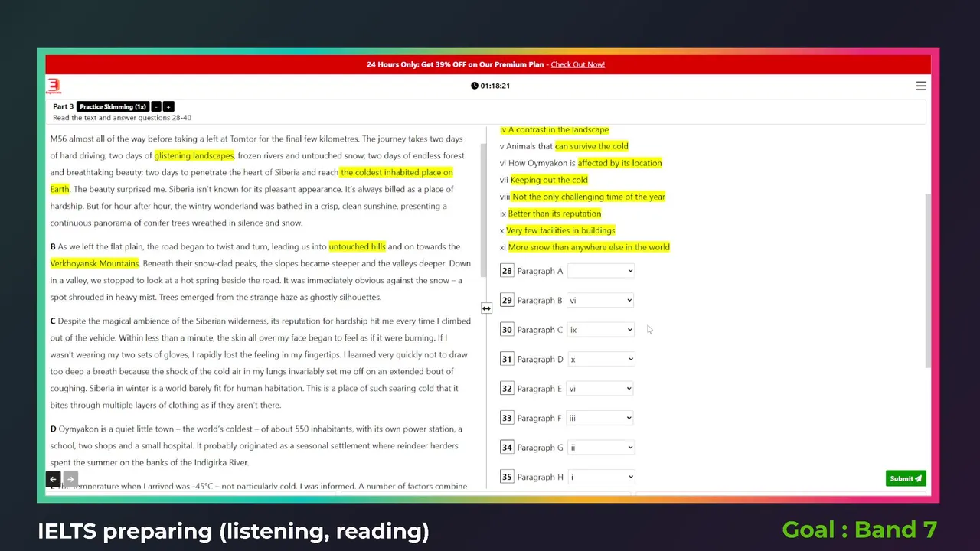Screen dimensions: 980x551
Task: Click the reading passage vertical scrollbar
Action: 482,210
